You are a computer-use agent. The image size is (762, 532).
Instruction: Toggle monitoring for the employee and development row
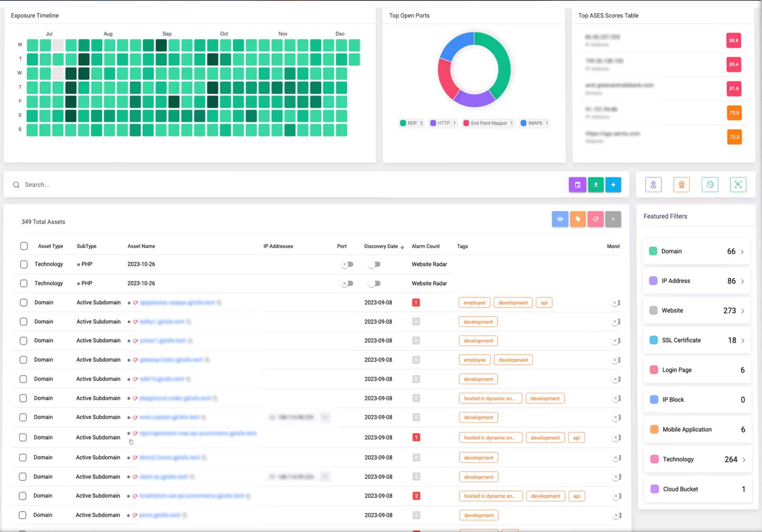[616, 360]
